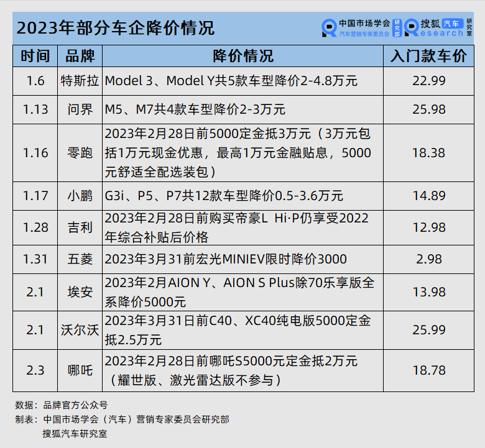
Task: Select the 搜狐汽车研究室 footnote line
Action: pos(75,434)
